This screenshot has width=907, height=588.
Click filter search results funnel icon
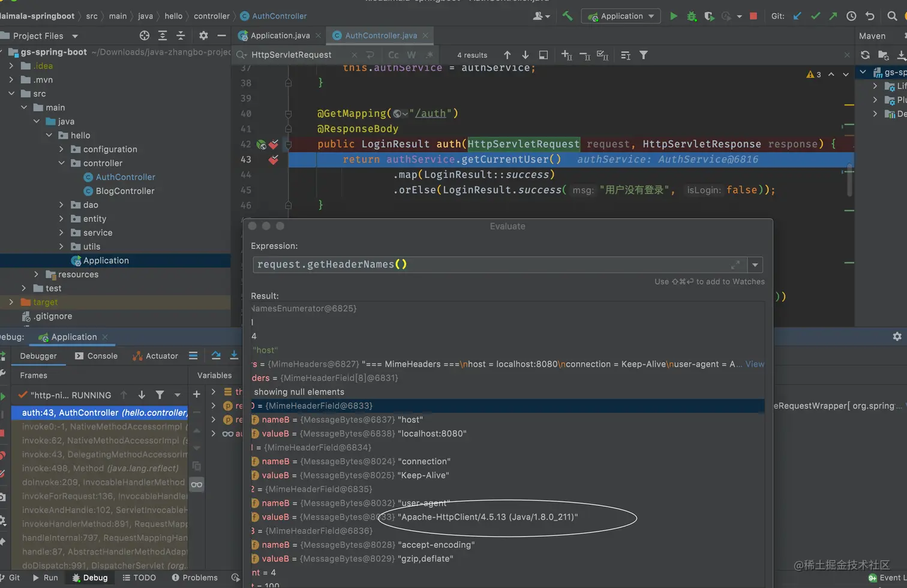coord(644,55)
